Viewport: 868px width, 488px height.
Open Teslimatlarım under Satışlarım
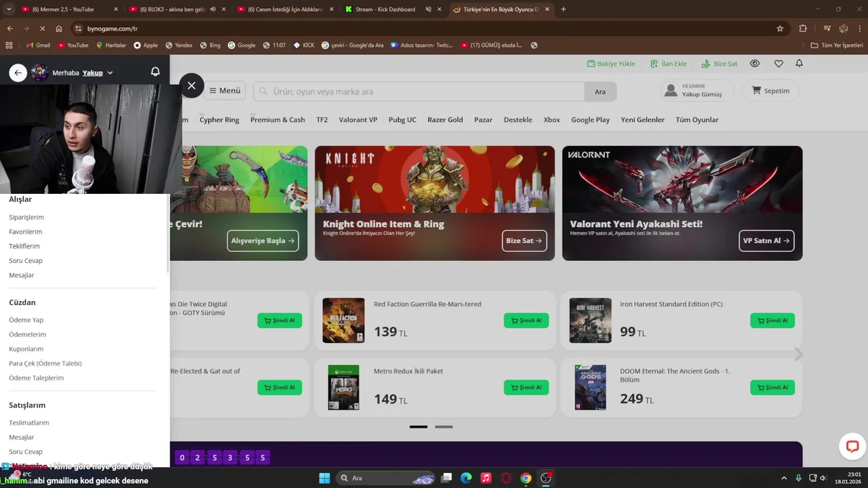click(x=29, y=423)
